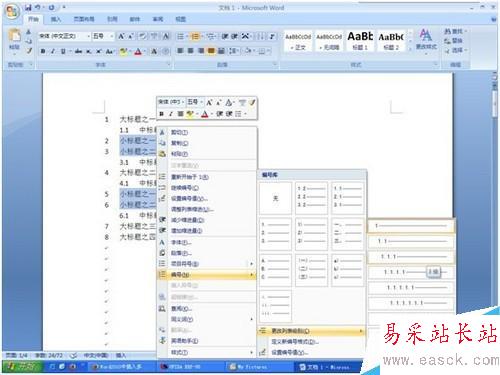Toggle Subscript in the ribbon
Viewport: 500px width, 375px height.
click(89, 51)
